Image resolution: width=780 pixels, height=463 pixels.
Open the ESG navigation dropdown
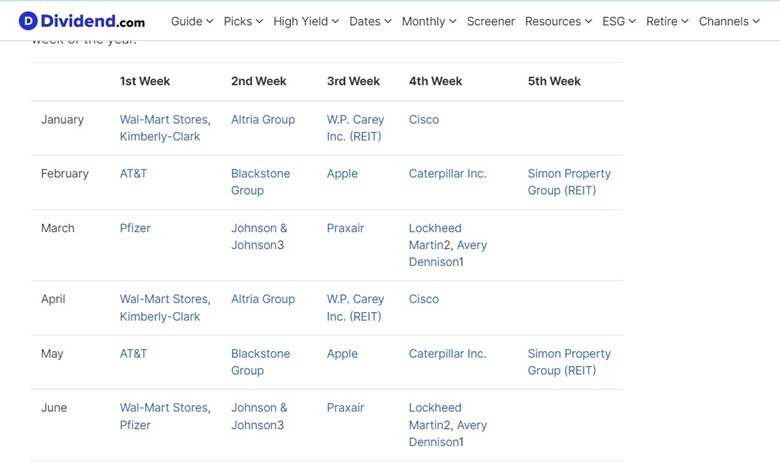coord(619,21)
